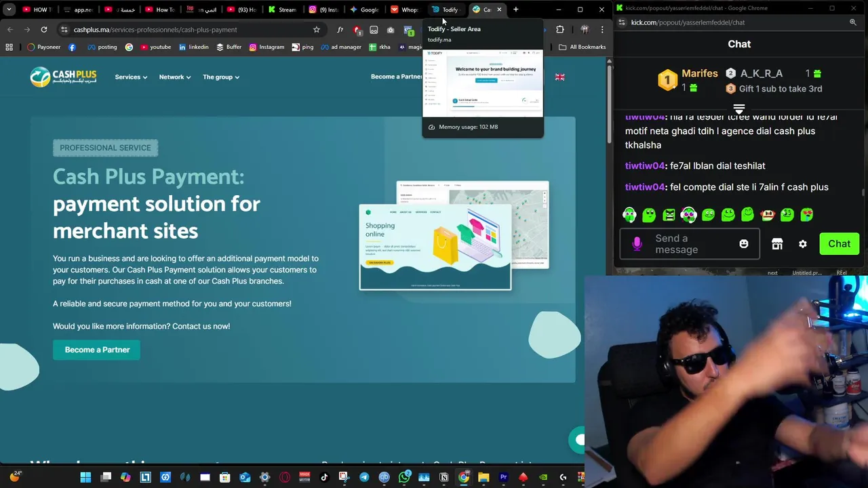The width and height of the screenshot is (868, 488).
Task: Expand The group menu
Action: tap(221, 77)
